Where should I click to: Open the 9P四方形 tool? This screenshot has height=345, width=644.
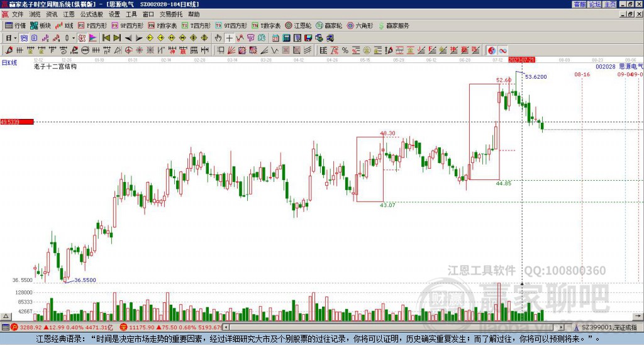click(127, 25)
